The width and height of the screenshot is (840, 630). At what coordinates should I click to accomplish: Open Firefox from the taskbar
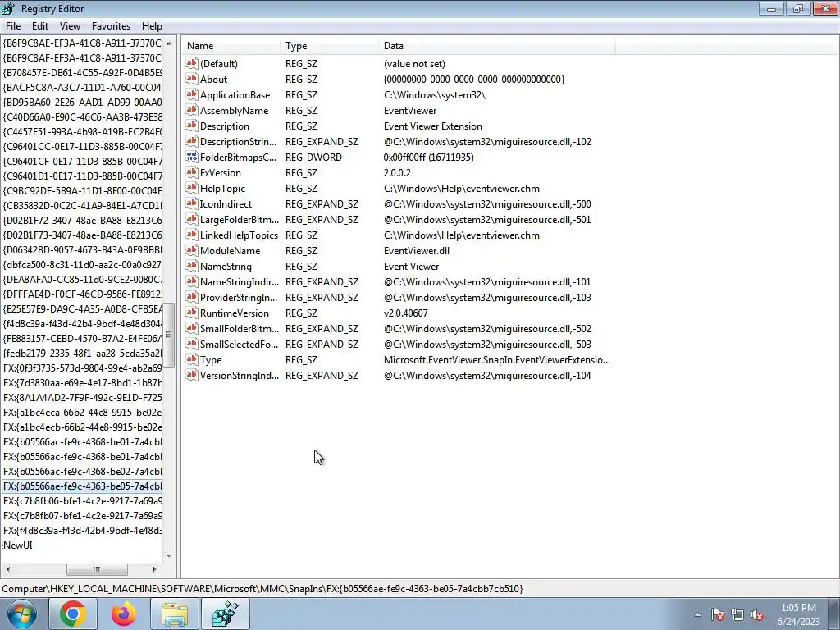coord(123,614)
